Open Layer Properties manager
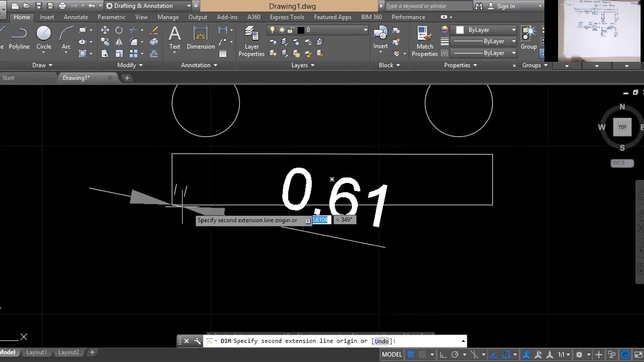Image resolution: width=644 pixels, height=362 pixels. [x=252, y=42]
